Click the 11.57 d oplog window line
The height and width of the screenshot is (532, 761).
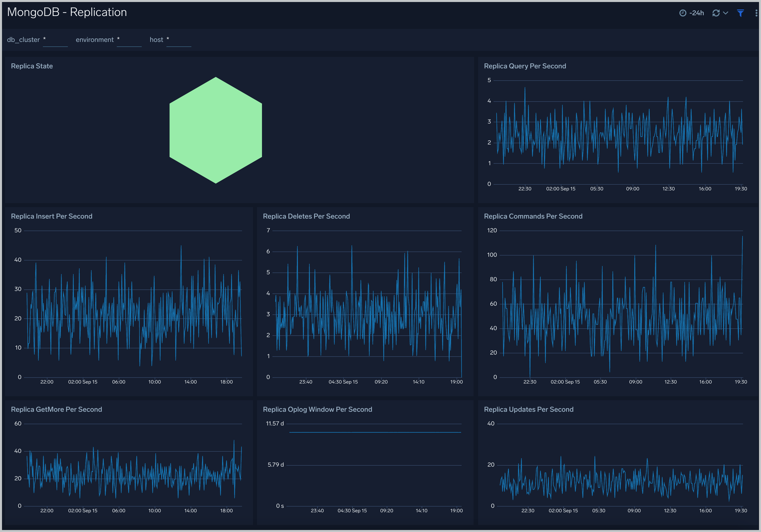click(375, 432)
